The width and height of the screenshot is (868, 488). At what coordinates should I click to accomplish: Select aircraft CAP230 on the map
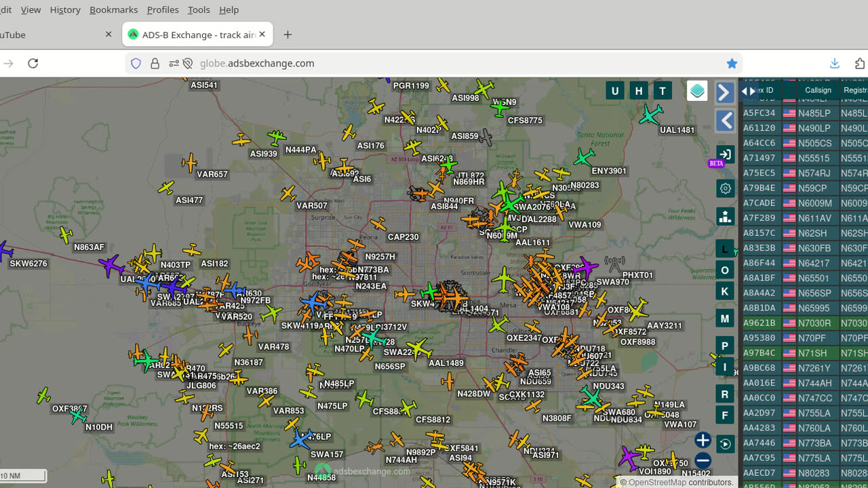click(378, 224)
